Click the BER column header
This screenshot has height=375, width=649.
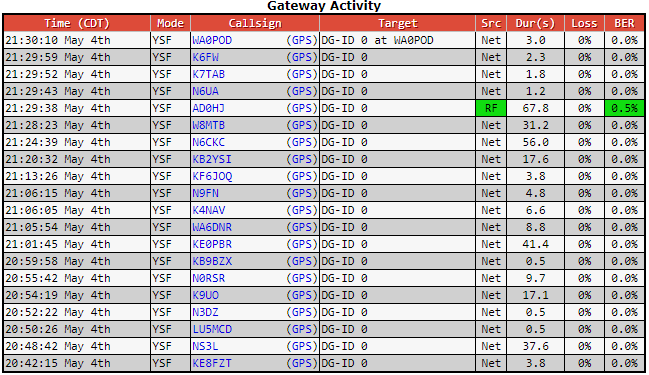pyautogui.click(x=624, y=23)
